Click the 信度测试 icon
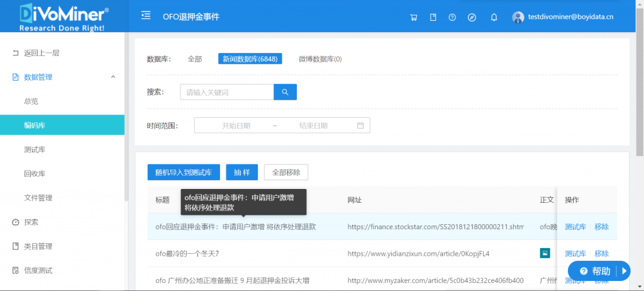Image resolution: width=644 pixels, height=291 pixels. coord(16,270)
